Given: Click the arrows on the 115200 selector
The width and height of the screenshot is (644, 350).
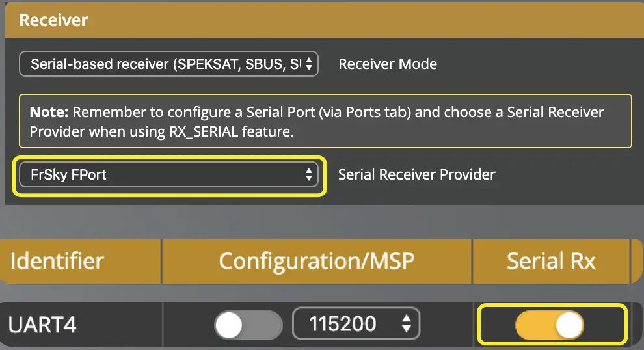Looking at the screenshot, I should pyautogui.click(x=407, y=324).
